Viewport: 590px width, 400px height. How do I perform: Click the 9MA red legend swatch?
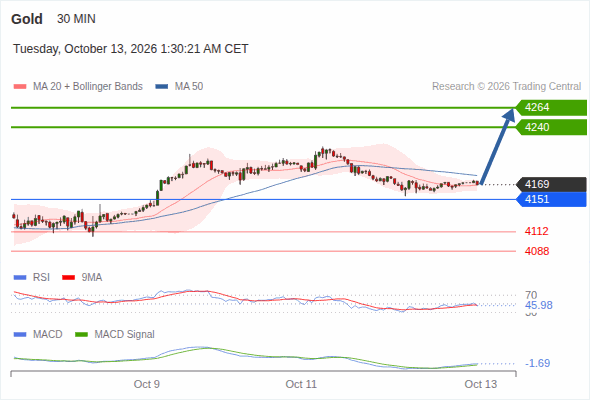[x=68, y=278]
